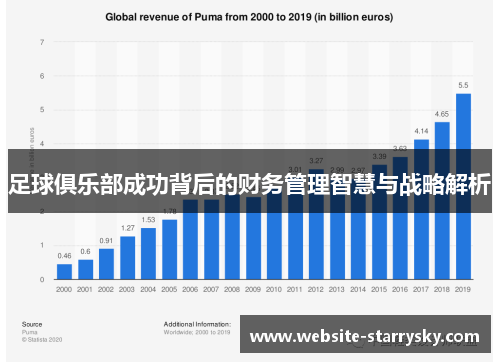Viewport: 500px width, 362px height.
Task: Click the 1.27 value label
Action: 128,228
